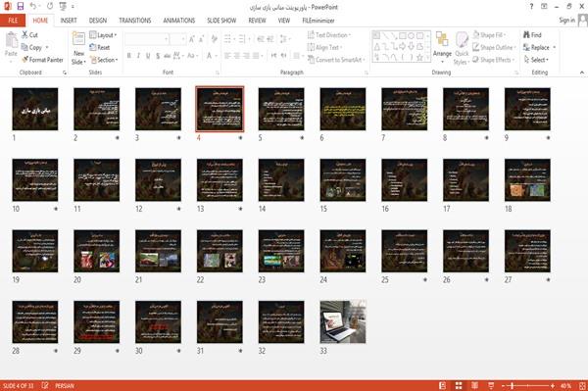Switch to Slide Sorter view in status bar
The image size is (588, 391).
tap(459, 386)
